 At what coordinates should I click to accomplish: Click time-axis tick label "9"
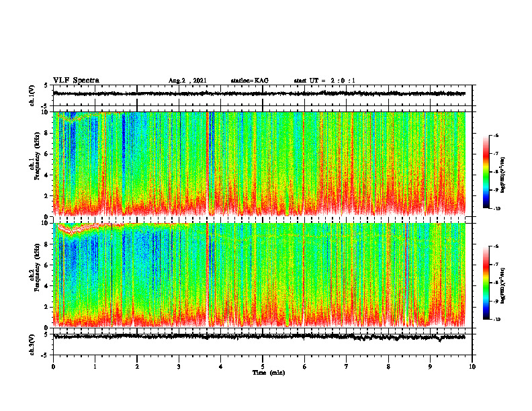pos(430,367)
